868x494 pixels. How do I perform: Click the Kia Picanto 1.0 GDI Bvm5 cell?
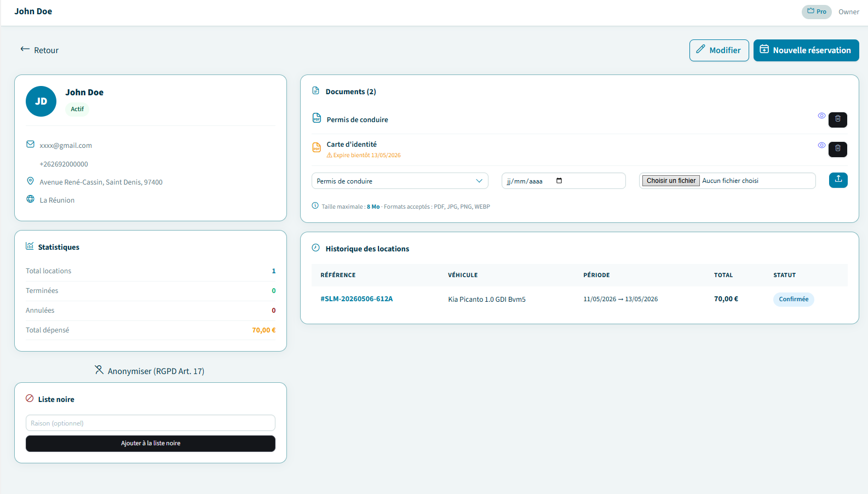(487, 300)
